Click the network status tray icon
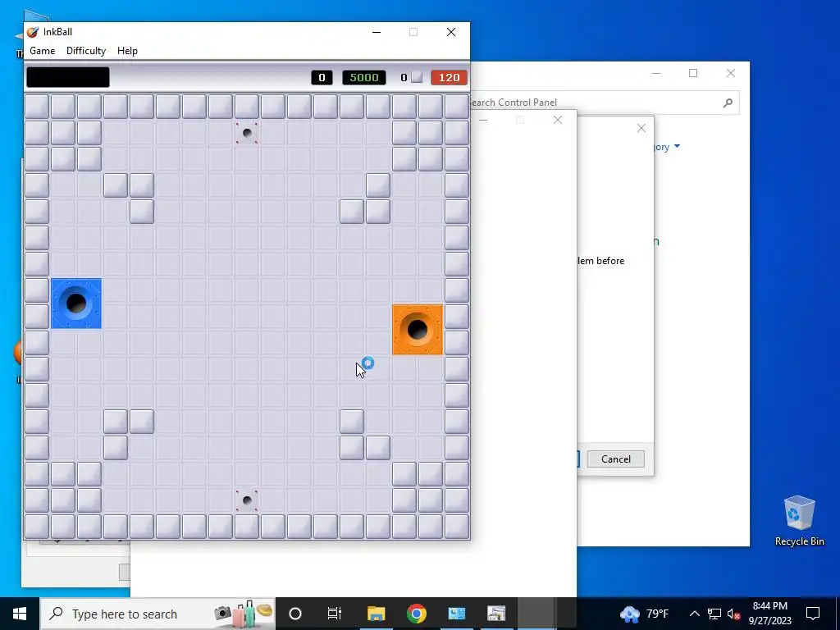Screen dimensions: 840x630 [x=714, y=614]
